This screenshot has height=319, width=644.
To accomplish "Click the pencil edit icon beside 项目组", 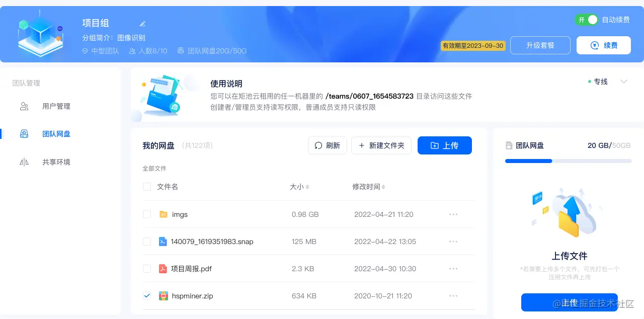I will [x=142, y=24].
